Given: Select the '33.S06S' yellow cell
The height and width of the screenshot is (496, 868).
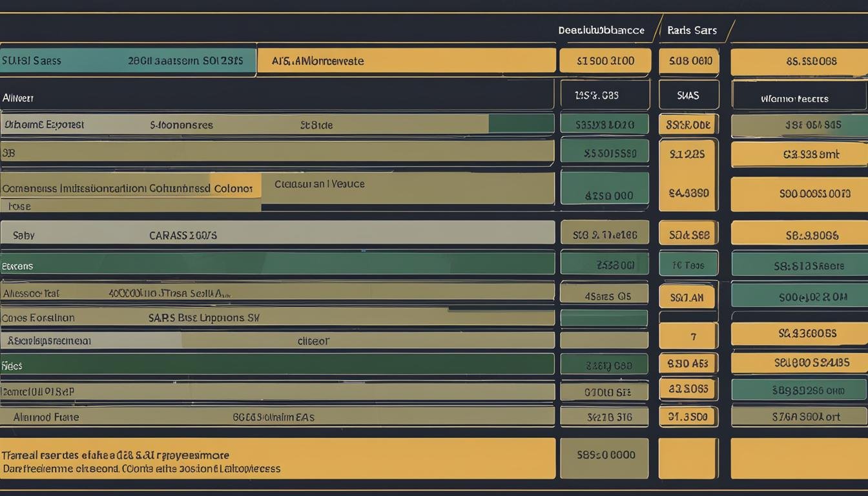Looking at the screenshot, I should pyautogui.click(x=688, y=389).
